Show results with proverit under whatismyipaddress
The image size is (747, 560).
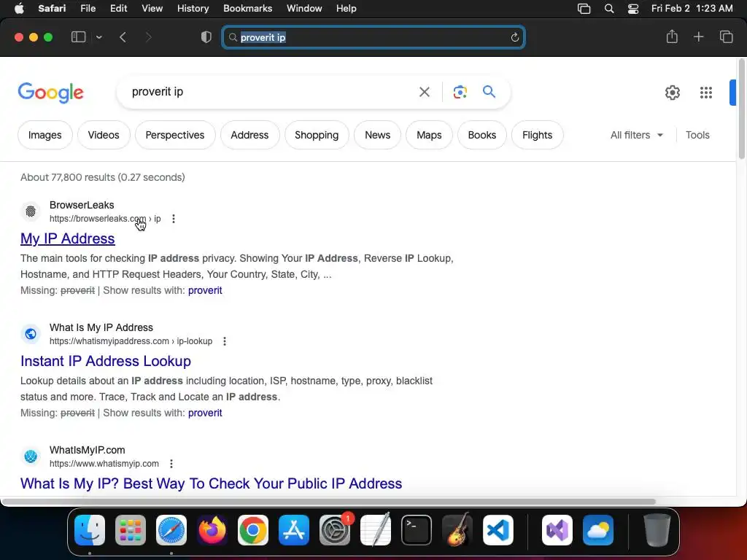[205, 413]
